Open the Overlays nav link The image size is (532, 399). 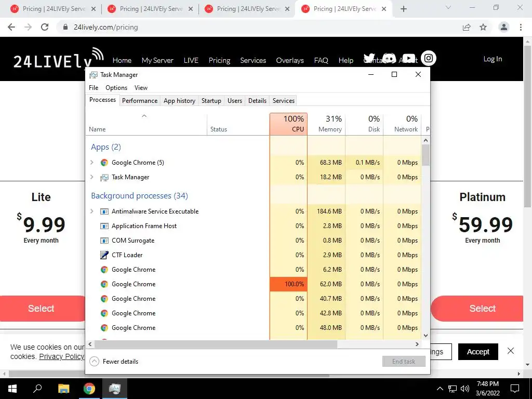click(x=290, y=60)
